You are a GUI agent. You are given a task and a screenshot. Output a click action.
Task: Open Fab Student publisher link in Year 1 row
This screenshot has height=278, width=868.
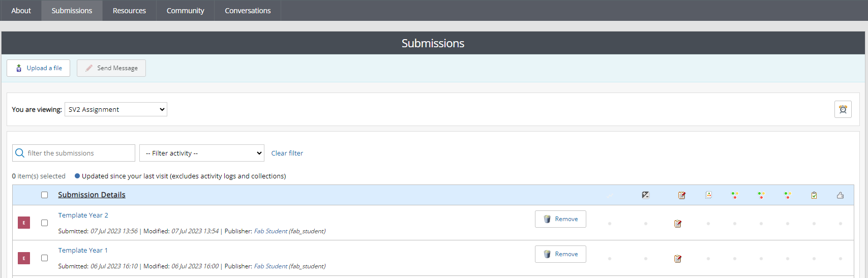point(271,266)
